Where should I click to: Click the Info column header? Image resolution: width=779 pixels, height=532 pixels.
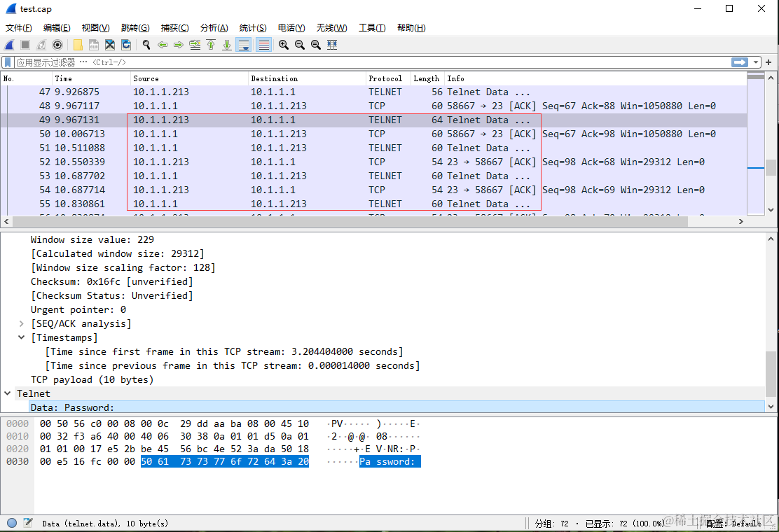click(x=595, y=78)
